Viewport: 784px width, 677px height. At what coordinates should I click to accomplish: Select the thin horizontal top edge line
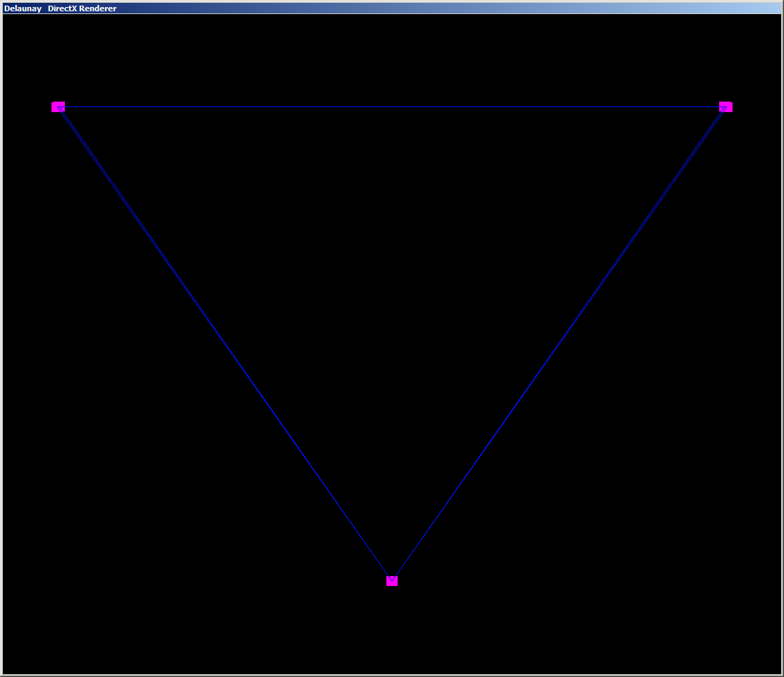pyautogui.click(x=392, y=107)
